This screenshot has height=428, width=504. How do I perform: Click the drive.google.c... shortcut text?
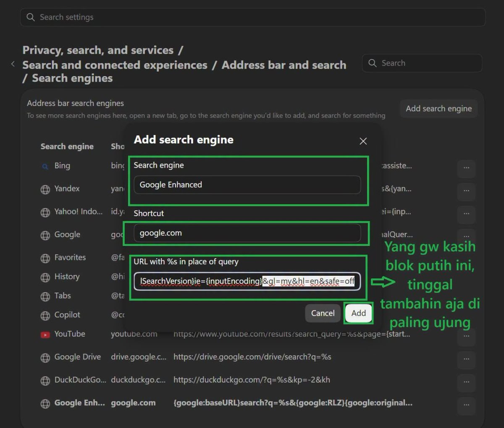tap(139, 357)
